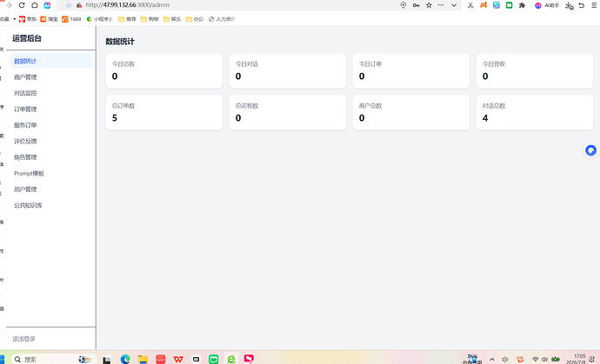Click the 今日订单 statistic card

click(411, 71)
